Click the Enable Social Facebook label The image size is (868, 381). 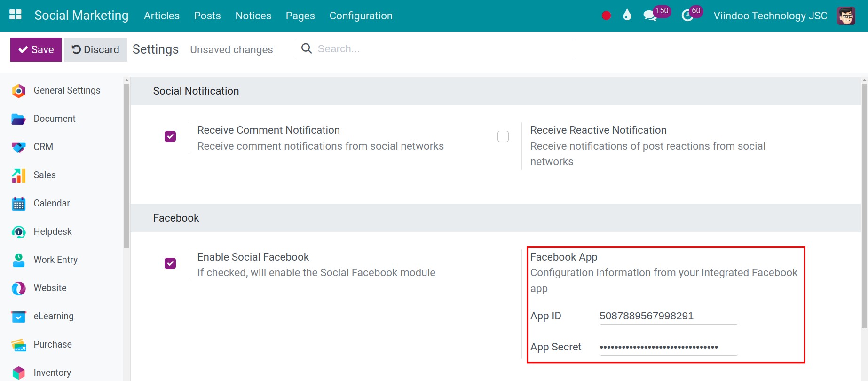click(253, 257)
